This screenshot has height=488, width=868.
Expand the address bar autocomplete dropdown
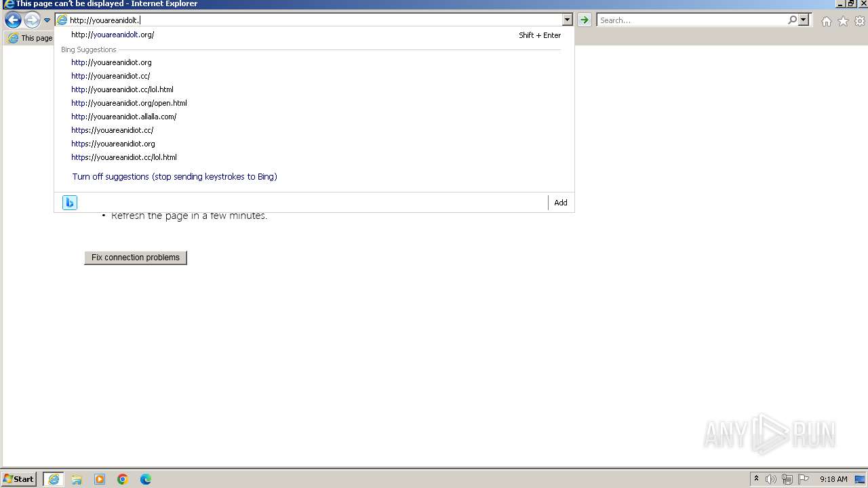[x=568, y=20]
